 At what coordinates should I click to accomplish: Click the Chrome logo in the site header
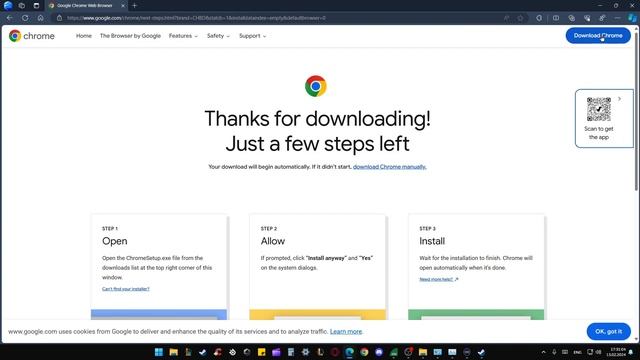32,36
